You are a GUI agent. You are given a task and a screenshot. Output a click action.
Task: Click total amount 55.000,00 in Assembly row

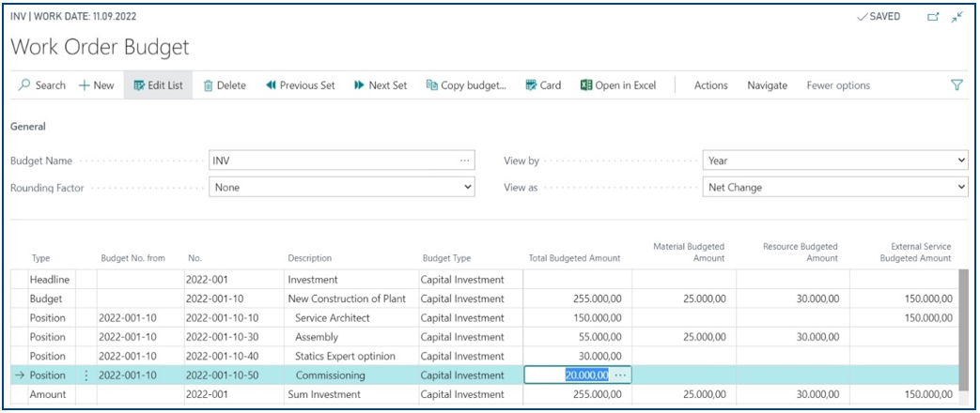point(578,337)
